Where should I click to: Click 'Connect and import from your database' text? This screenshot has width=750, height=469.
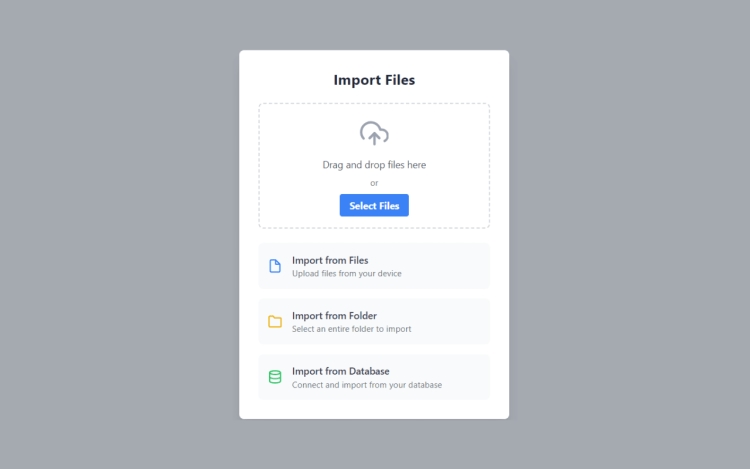(x=367, y=385)
